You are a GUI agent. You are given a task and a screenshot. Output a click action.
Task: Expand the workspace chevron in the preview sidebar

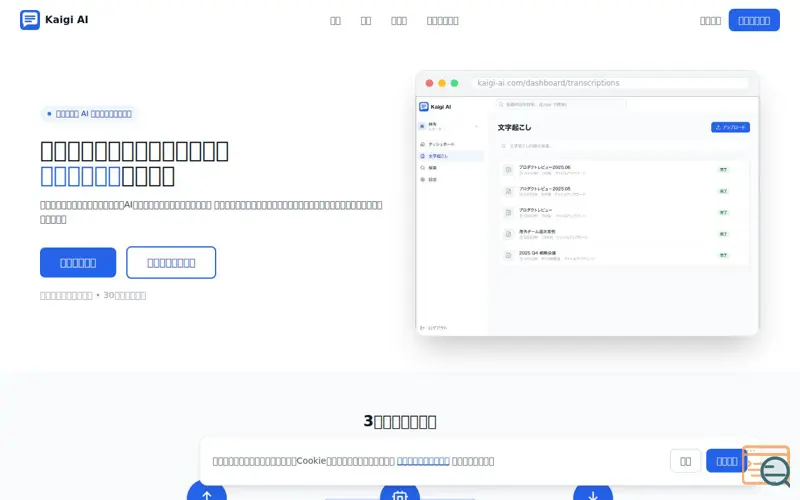pos(477,126)
